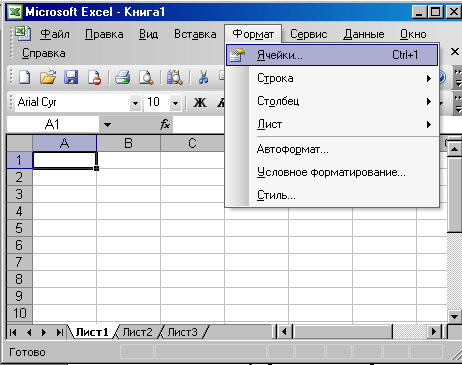Screen dimensions: 462x365
Task: Click the vertical scrollbar down arrow
Action: coord(454,316)
